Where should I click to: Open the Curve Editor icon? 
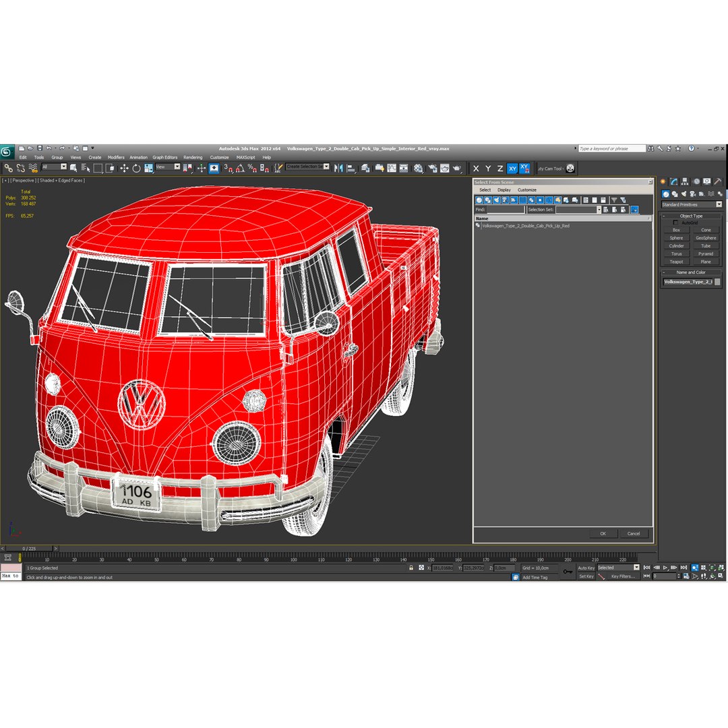pyautogui.click(x=392, y=169)
